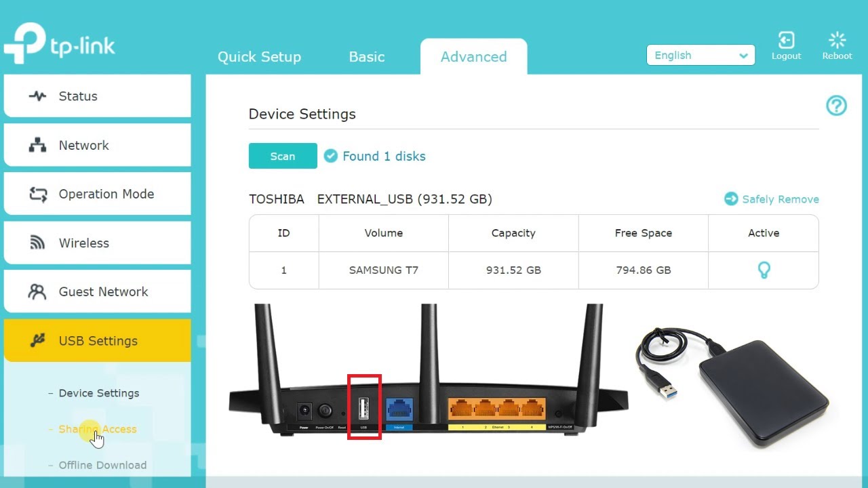Click the Logout label

787,56
